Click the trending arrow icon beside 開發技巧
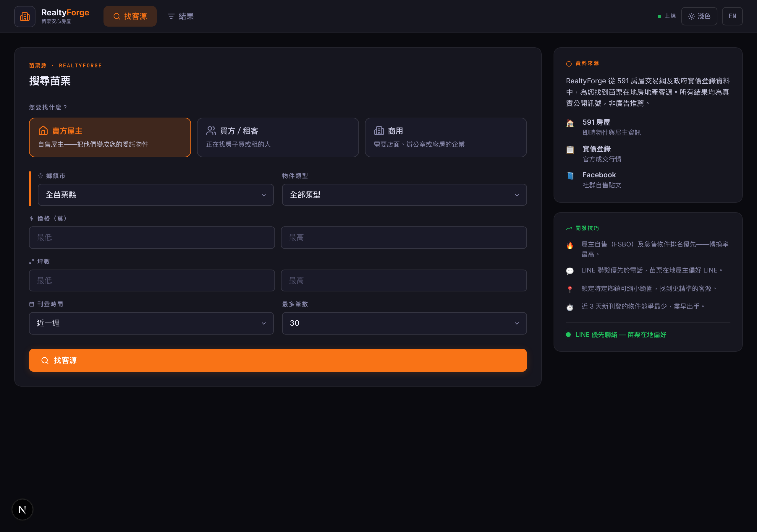This screenshot has width=757, height=532. click(x=569, y=228)
